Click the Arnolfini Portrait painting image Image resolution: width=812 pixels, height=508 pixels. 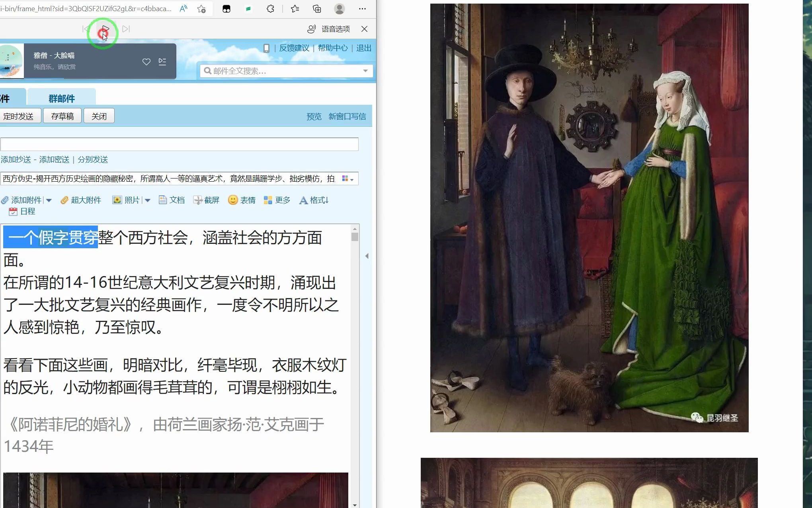pyautogui.click(x=589, y=218)
